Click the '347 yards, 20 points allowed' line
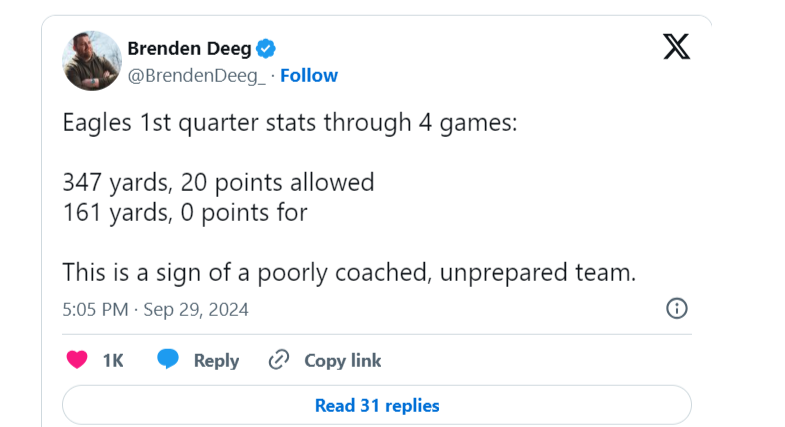The width and height of the screenshot is (785, 427). pyautogui.click(x=218, y=182)
